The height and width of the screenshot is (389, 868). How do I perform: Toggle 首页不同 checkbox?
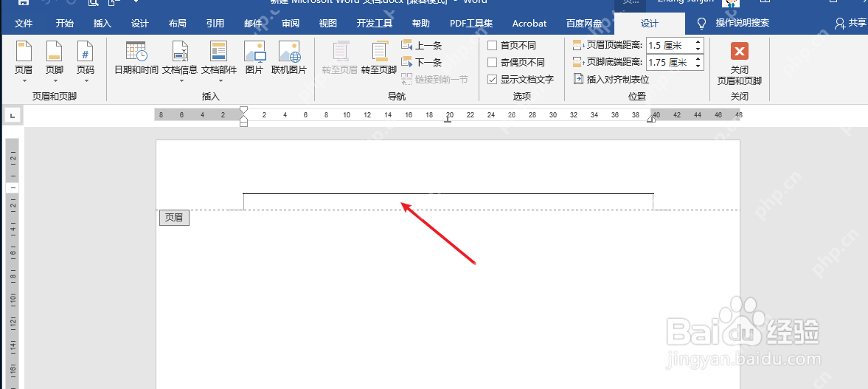pos(492,46)
